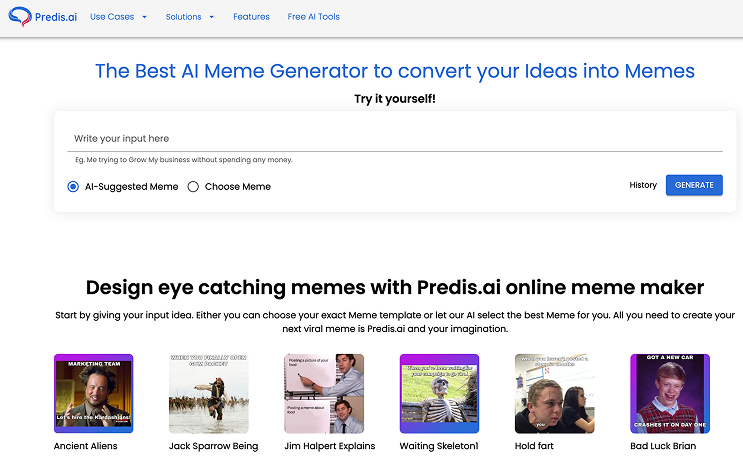Expand the Use Cases dropdown arrow
This screenshot has width=743, height=456.
(x=145, y=17)
